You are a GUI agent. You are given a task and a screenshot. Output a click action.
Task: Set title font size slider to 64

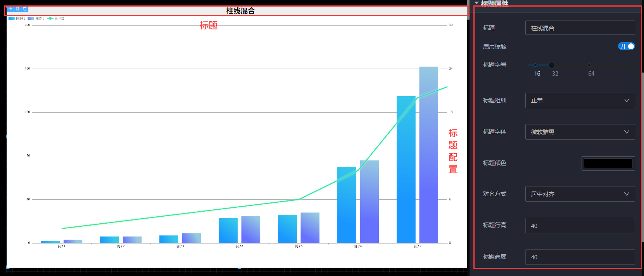click(x=589, y=65)
